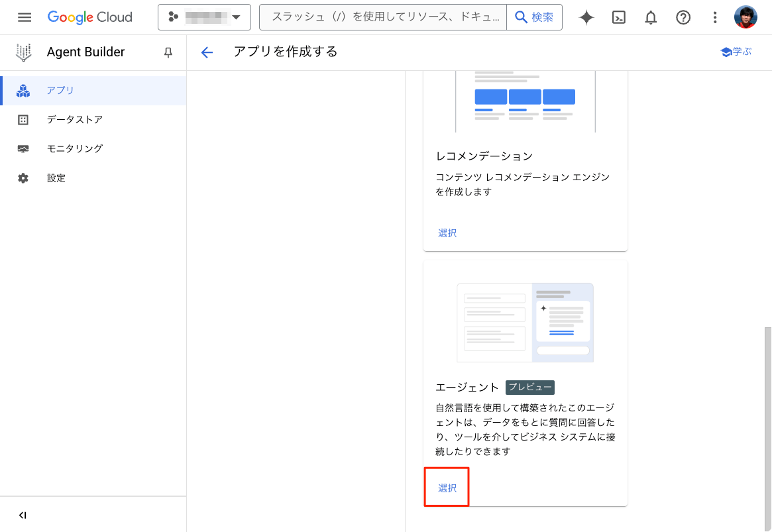Select 設定 in the sidebar
772x532 pixels.
pyautogui.click(x=93, y=178)
